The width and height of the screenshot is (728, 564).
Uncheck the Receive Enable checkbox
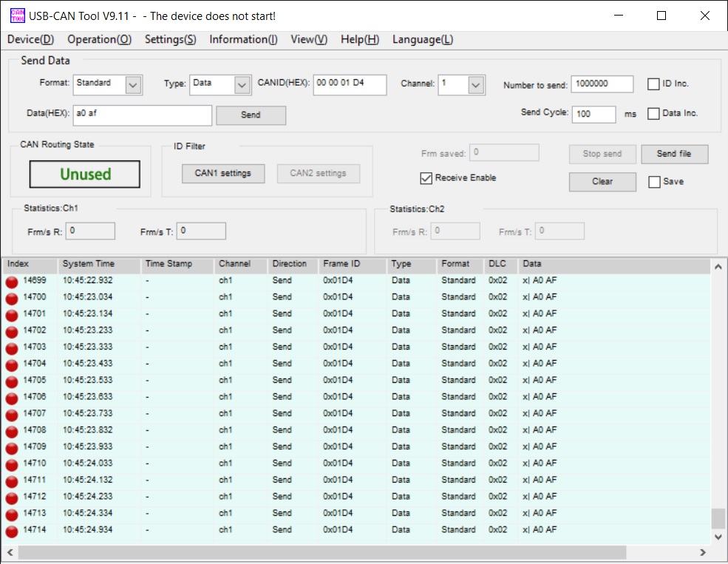tap(426, 178)
